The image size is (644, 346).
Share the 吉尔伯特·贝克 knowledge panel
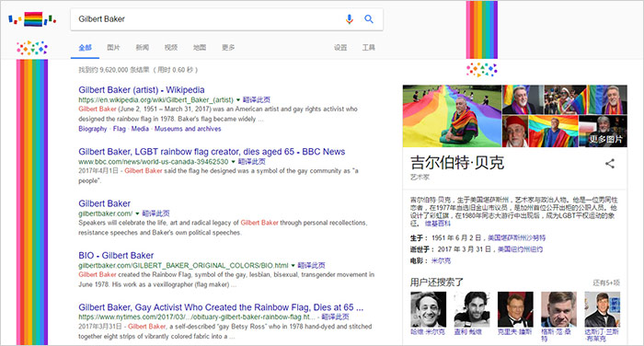pyautogui.click(x=610, y=164)
